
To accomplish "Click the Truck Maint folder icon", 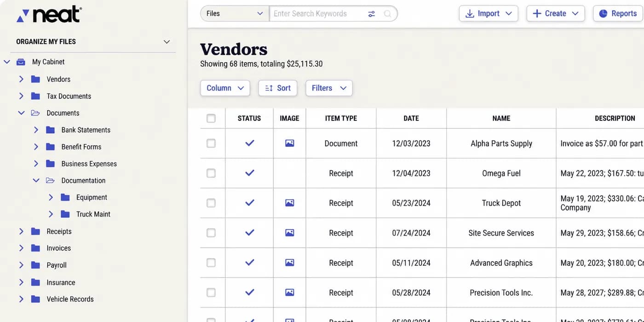I will tap(65, 214).
